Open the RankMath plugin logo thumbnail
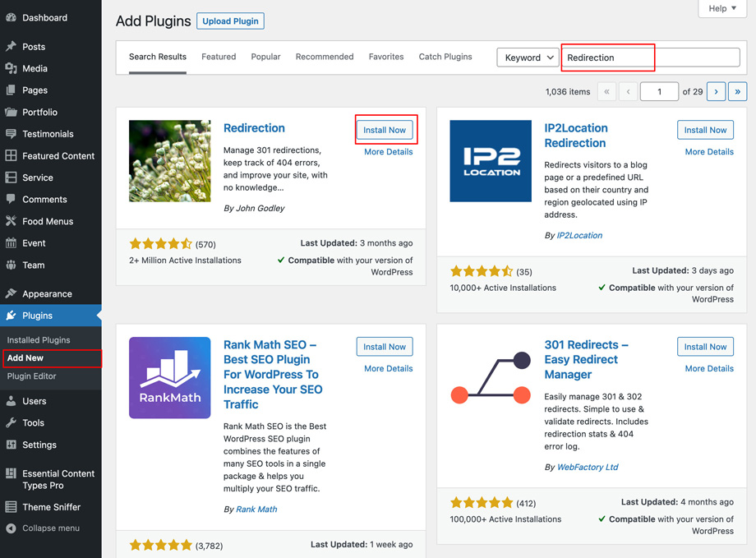756x558 pixels. click(170, 378)
